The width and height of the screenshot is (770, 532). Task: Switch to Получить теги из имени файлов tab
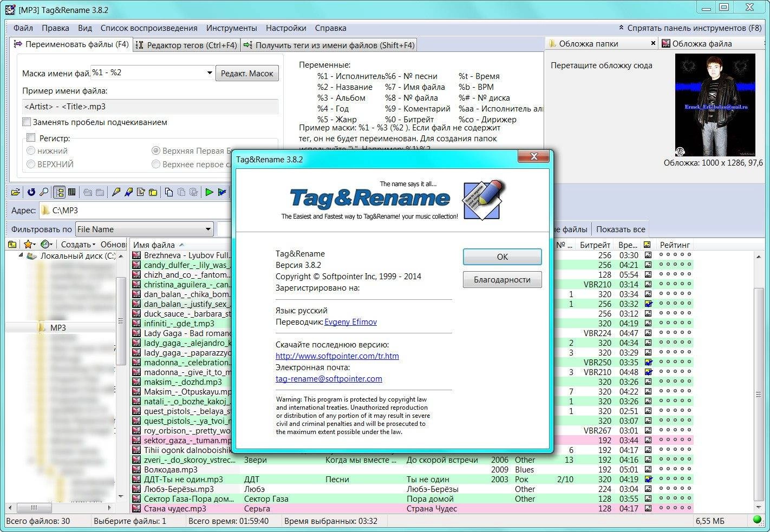(x=329, y=45)
